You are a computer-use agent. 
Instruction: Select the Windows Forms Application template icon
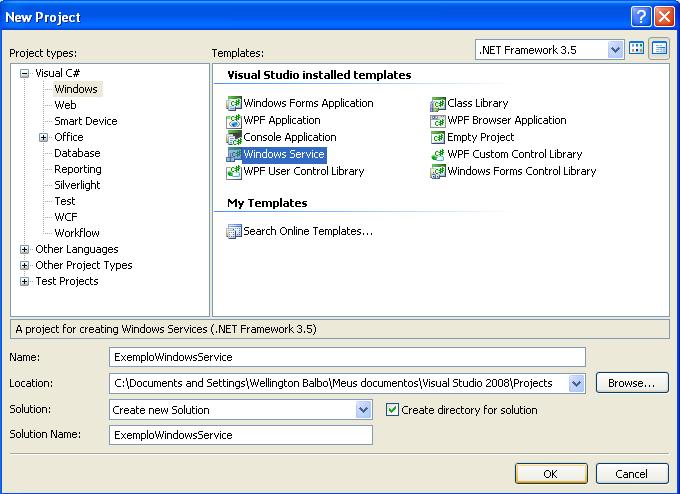click(235, 103)
